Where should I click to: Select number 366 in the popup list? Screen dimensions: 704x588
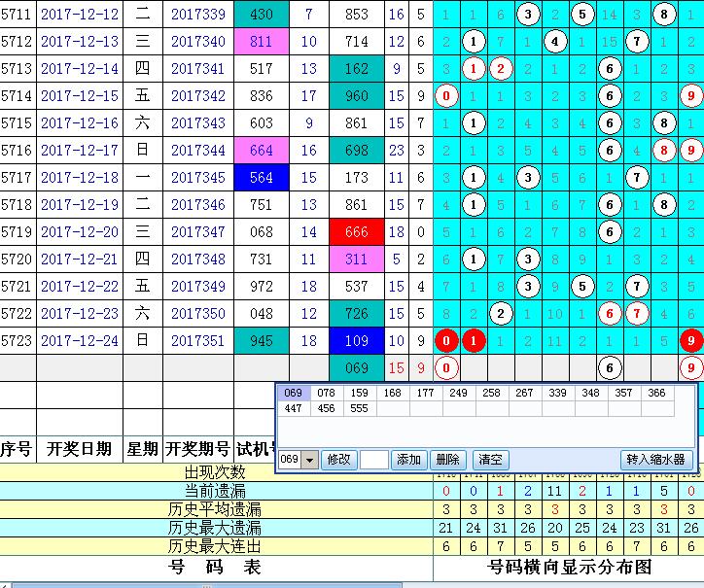click(x=656, y=394)
